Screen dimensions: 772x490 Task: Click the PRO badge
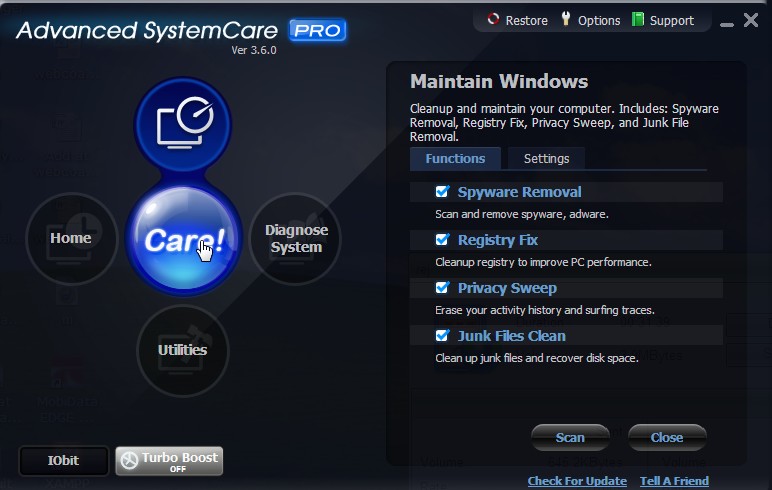pos(318,31)
